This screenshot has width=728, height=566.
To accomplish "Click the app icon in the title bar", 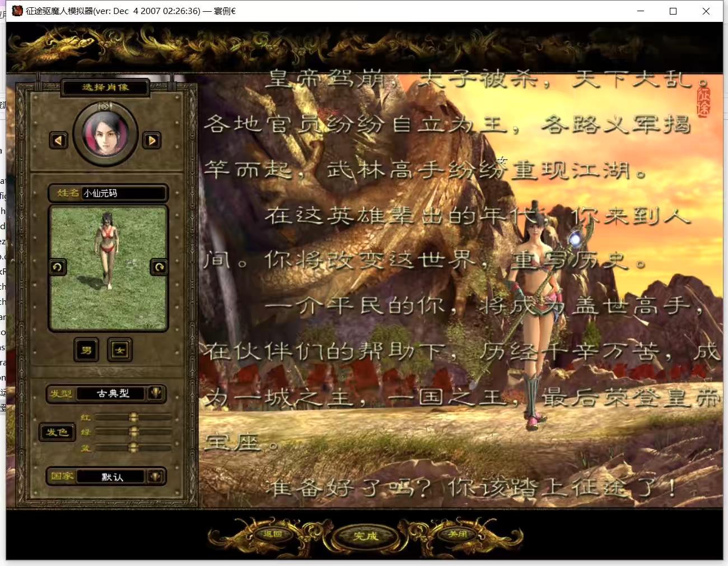I will pyautogui.click(x=17, y=11).
